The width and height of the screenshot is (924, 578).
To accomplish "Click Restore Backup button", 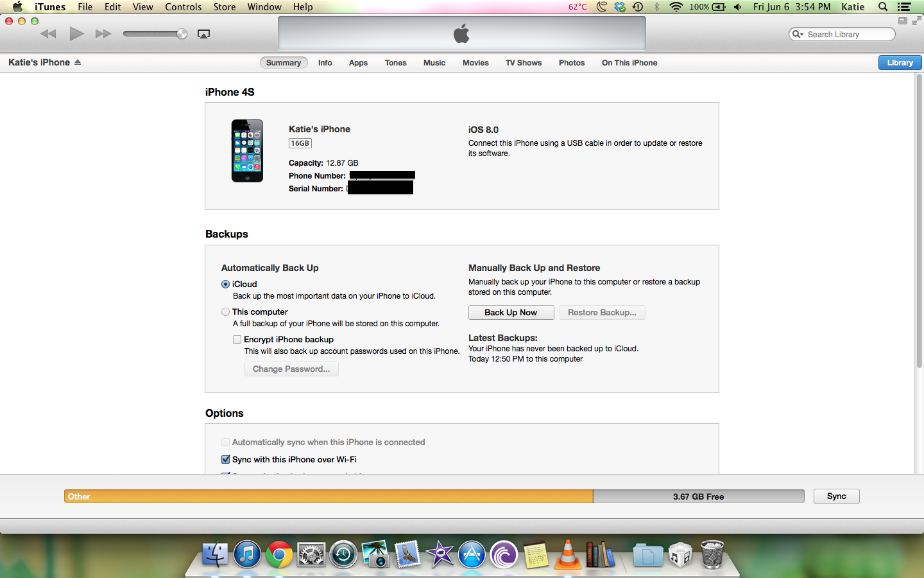I will [602, 313].
